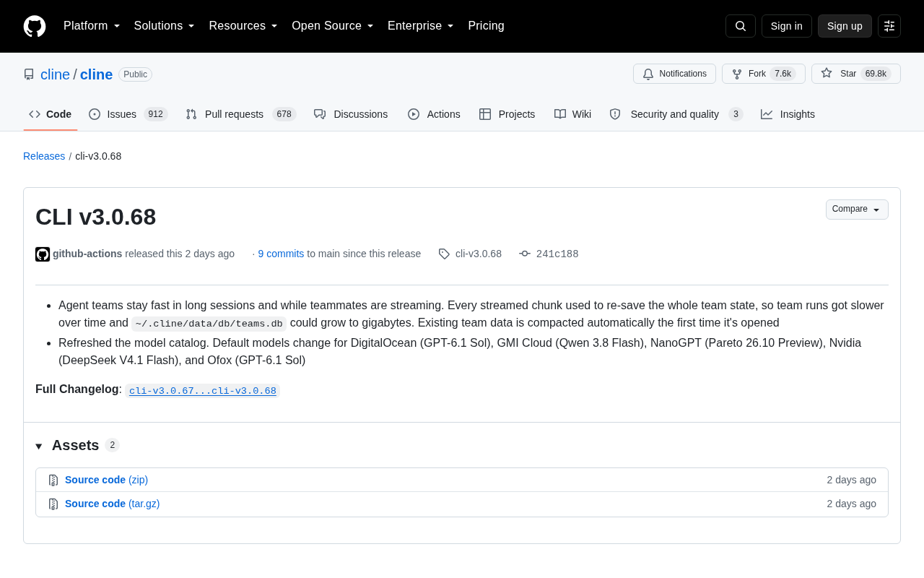This screenshot has height=578, width=924.
Task: Switch to the Wiki tab
Action: pyautogui.click(x=572, y=114)
